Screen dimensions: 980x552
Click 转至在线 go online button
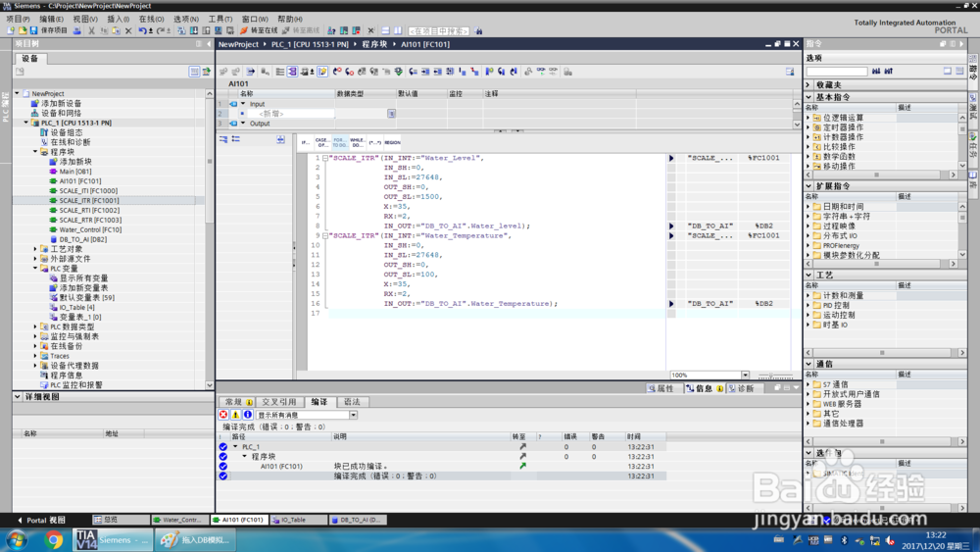(x=259, y=30)
